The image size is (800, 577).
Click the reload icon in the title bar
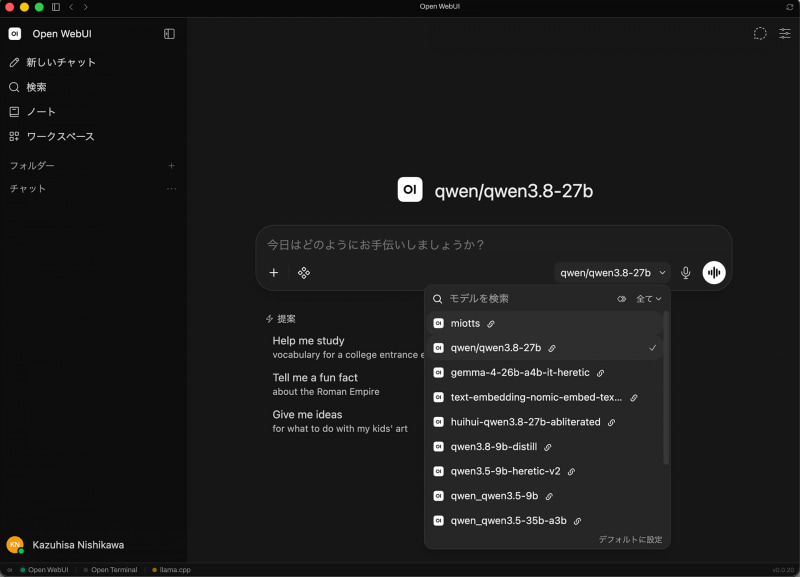click(789, 7)
